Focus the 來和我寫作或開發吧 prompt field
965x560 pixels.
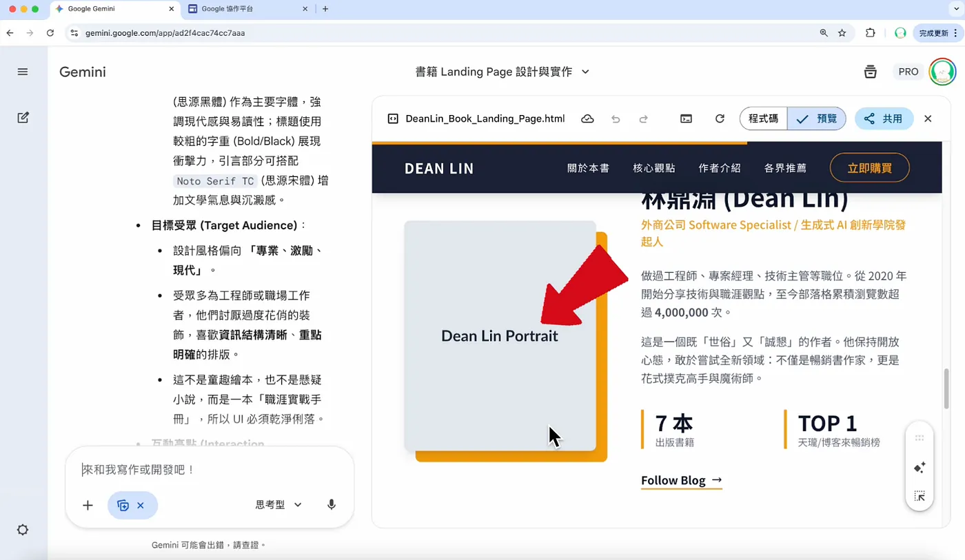pyautogui.click(x=208, y=470)
